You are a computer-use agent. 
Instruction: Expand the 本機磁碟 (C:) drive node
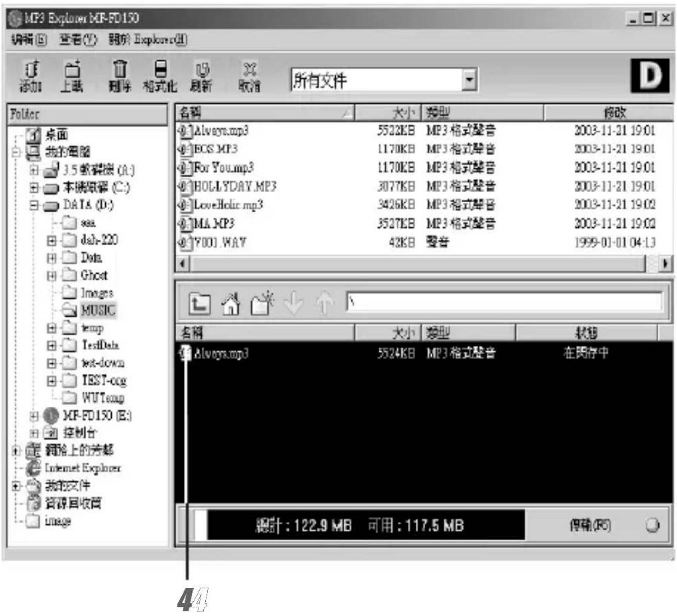click(34, 187)
